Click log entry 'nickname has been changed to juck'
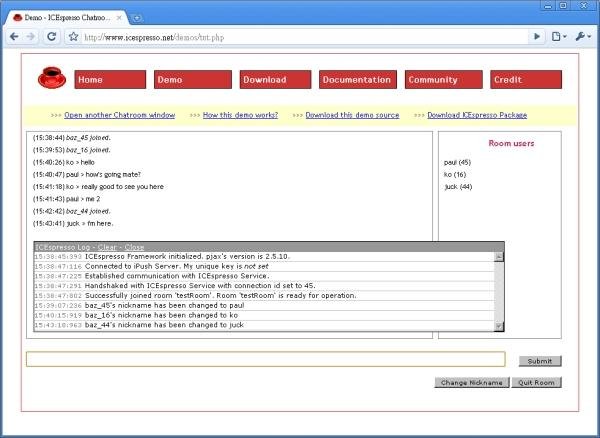The image size is (600, 438). (x=264, y=325)
